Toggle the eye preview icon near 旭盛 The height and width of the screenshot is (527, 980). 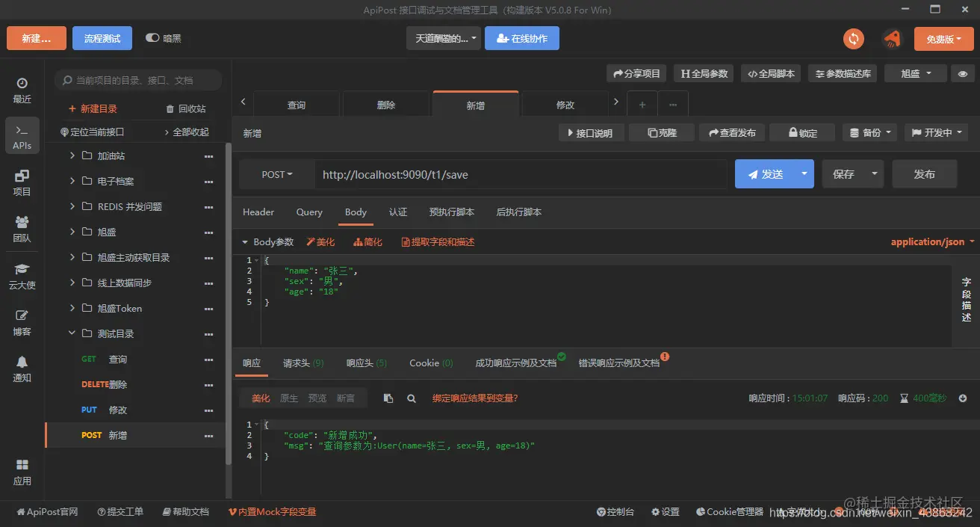963,73
